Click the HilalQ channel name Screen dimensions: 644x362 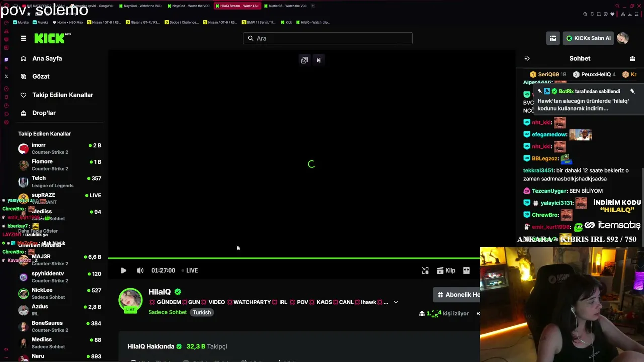click(159, 292)
